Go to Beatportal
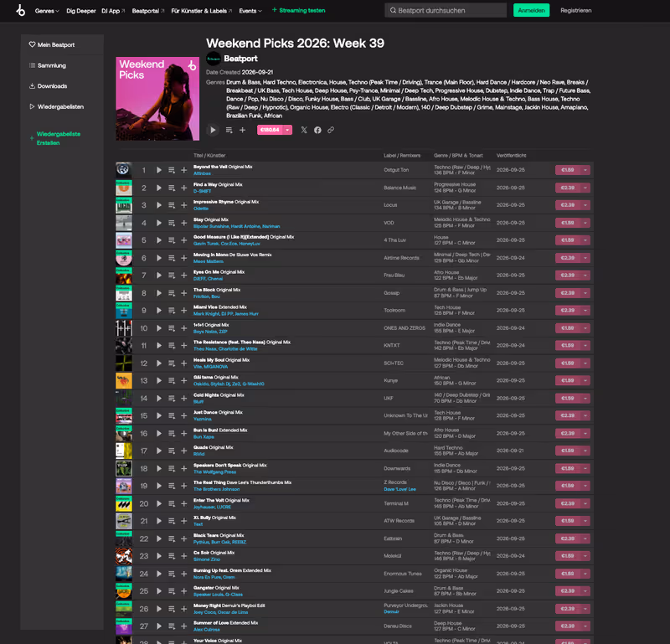 [x=148, y=11]
